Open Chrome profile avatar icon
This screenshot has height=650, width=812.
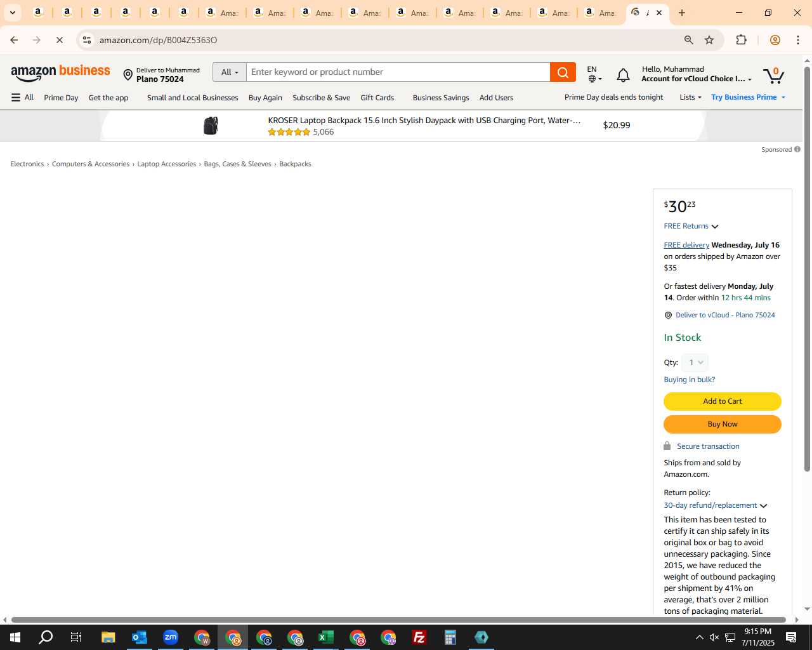(x=775, y=40)
